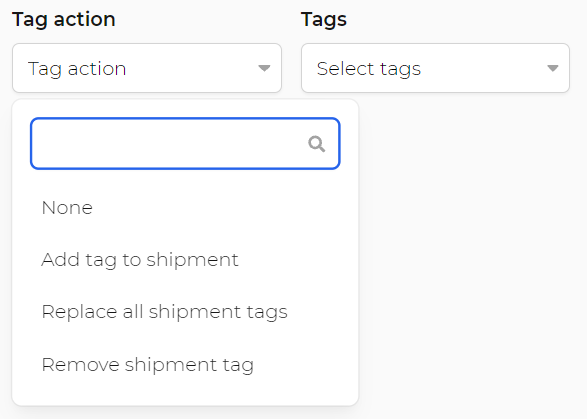Viewport: 587px width, 419px height.
Task: Open the Tag action combo box
Action: pyautogui.click(x=147, y=68)
